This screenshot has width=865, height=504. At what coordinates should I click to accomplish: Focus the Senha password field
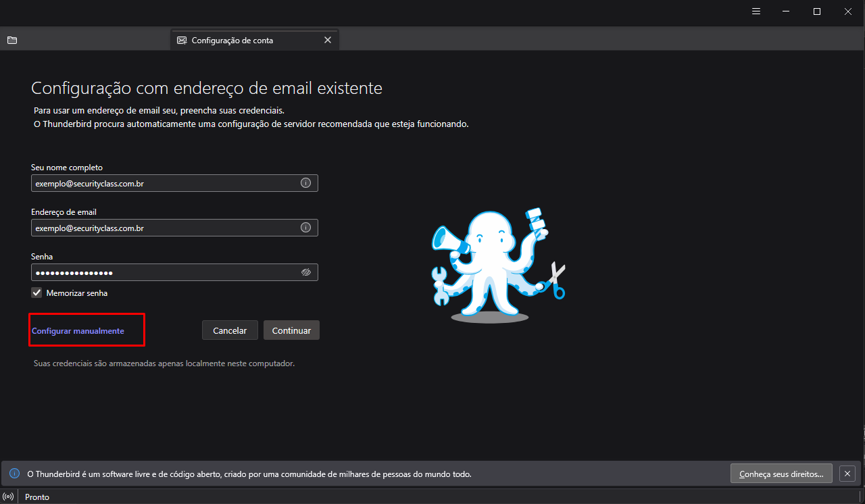click(x=174, y=272)
